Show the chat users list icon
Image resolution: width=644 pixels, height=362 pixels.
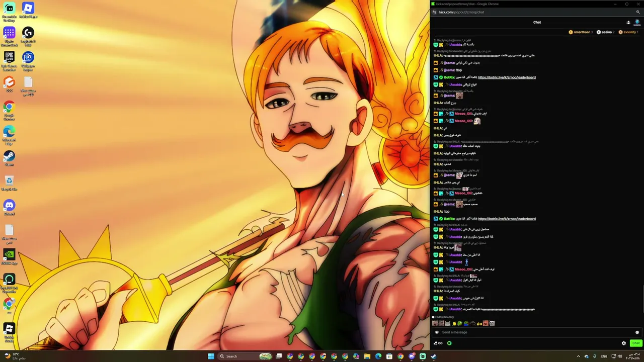pos(628,22)
